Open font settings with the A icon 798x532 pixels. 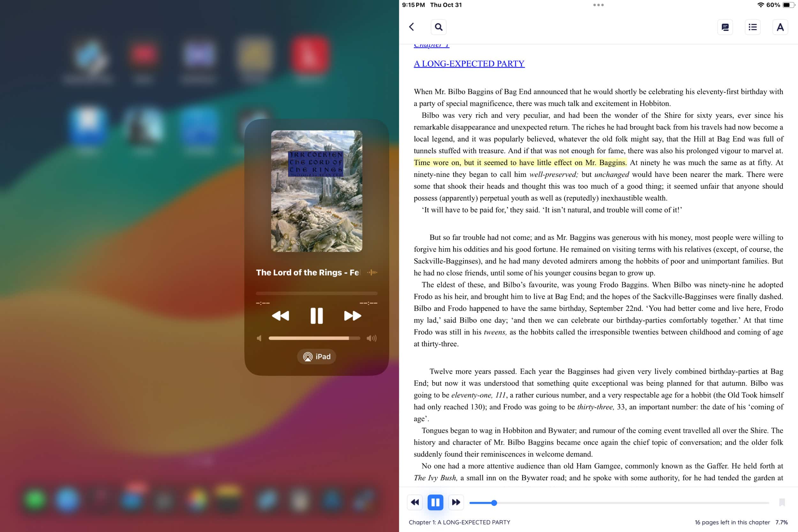780,27
